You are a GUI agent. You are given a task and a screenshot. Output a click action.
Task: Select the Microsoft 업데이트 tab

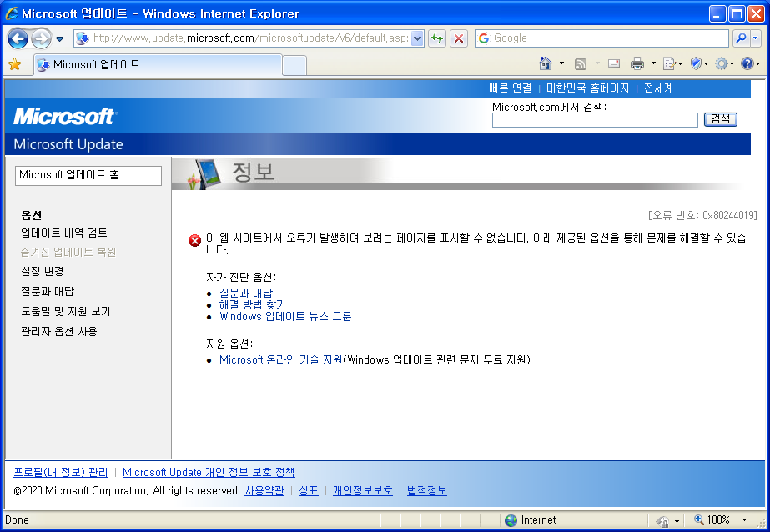pos(159,65)
